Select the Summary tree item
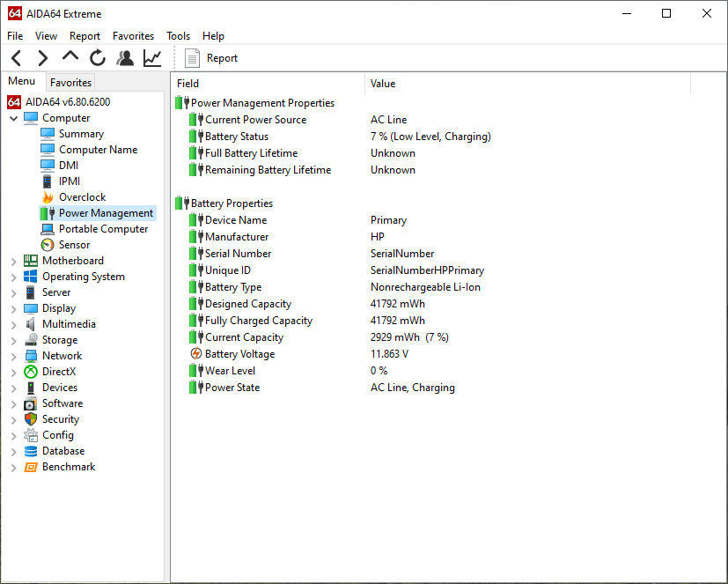Viewport: 728px width, 584px height. 81,134
